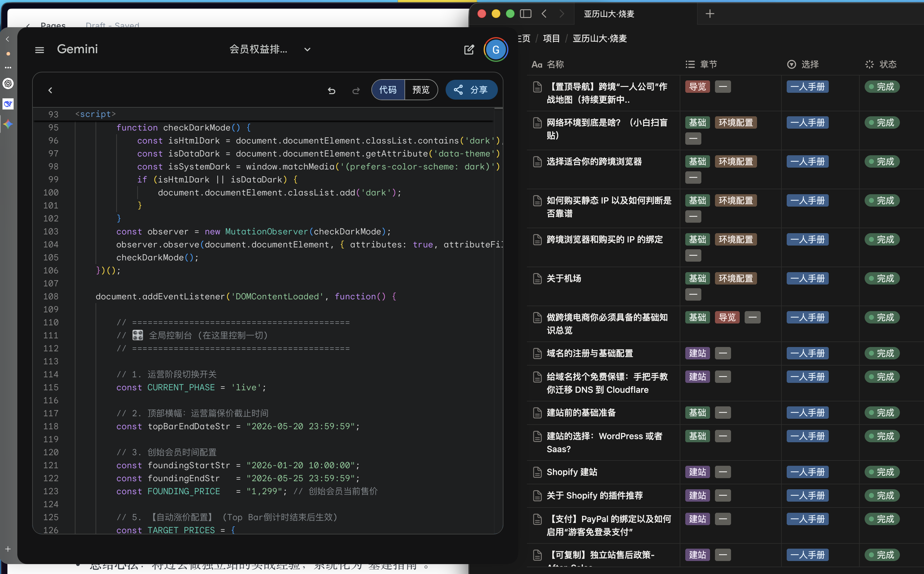
Task: Toggle the Safari sidebar panel
Action: pos(525,13)
